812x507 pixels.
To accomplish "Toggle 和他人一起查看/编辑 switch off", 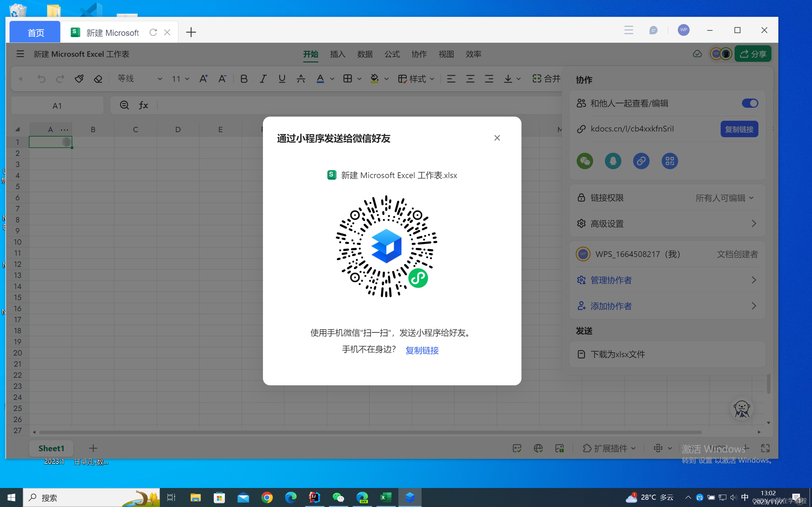I will tap(749, 103).
